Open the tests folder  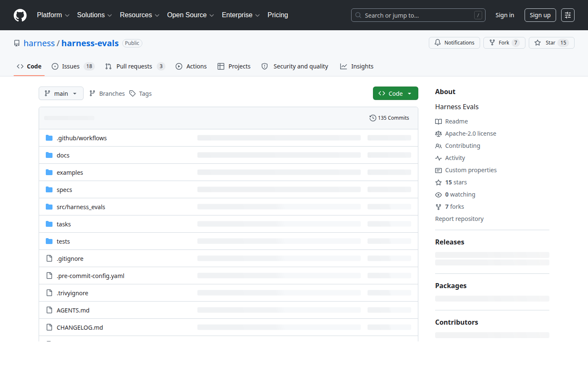[63, 241]
